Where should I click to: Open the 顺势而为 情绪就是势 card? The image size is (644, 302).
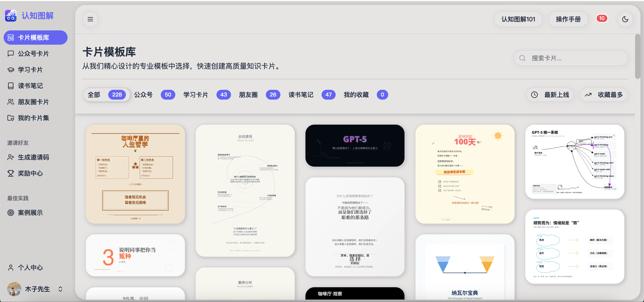click(x=574, y=247)
